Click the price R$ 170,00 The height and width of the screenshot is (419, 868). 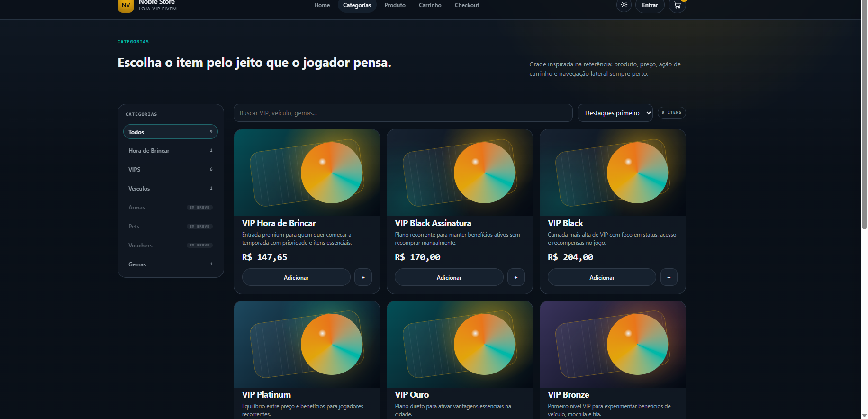click(x=417, y=257)
